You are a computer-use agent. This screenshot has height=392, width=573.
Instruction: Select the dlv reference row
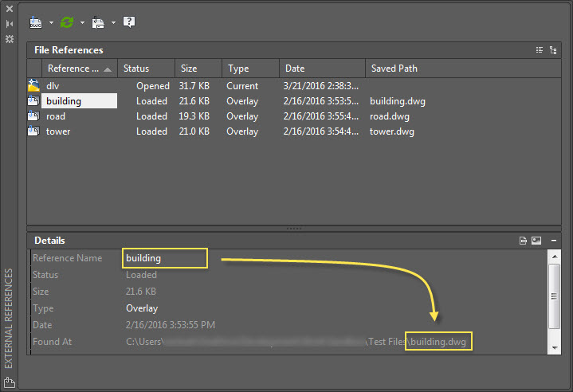(x=294, y=86)
